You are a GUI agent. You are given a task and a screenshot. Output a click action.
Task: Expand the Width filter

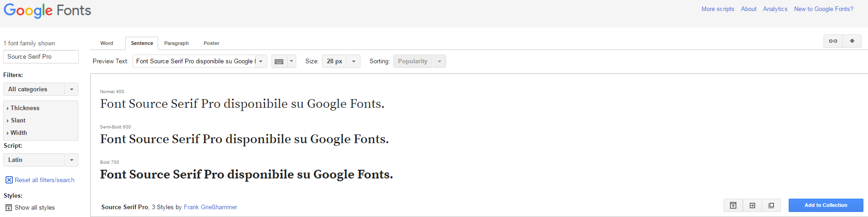pos(19,133)
